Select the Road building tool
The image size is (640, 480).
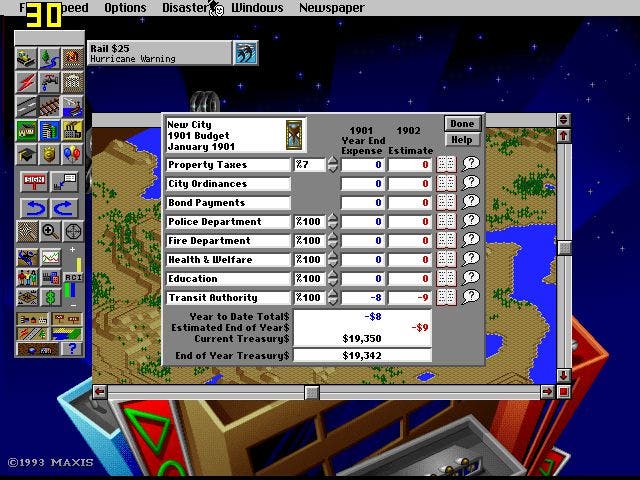pyautogui.click(x=27, y=106)
